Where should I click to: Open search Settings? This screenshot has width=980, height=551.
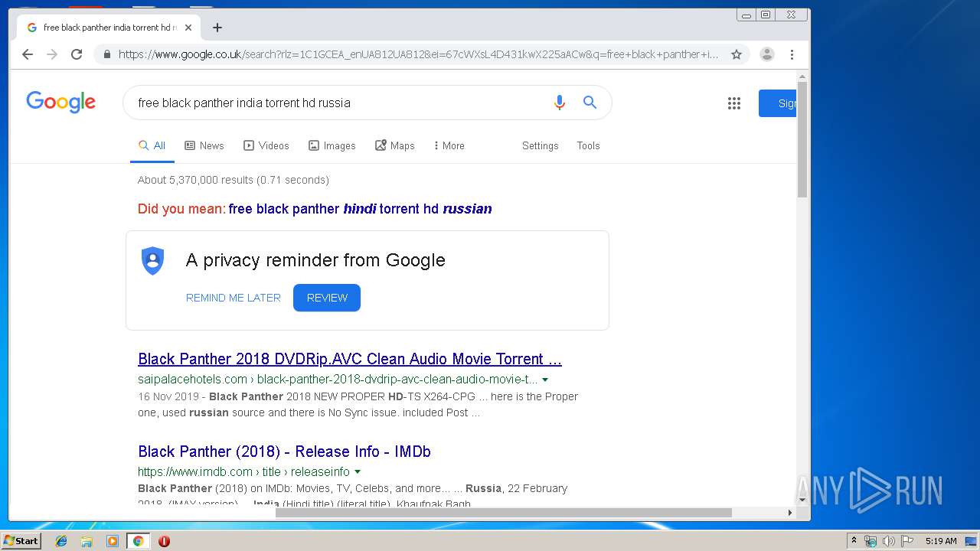pyautogui.click(x=541, y=145)
